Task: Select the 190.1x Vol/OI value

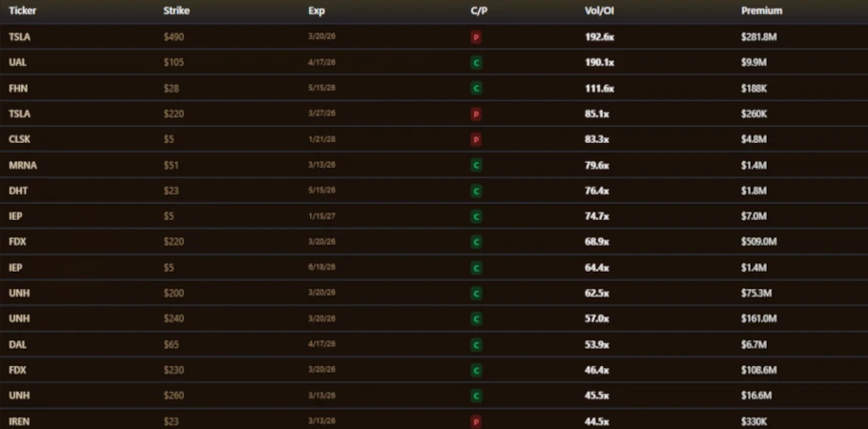Action: [x=600, y=63]
